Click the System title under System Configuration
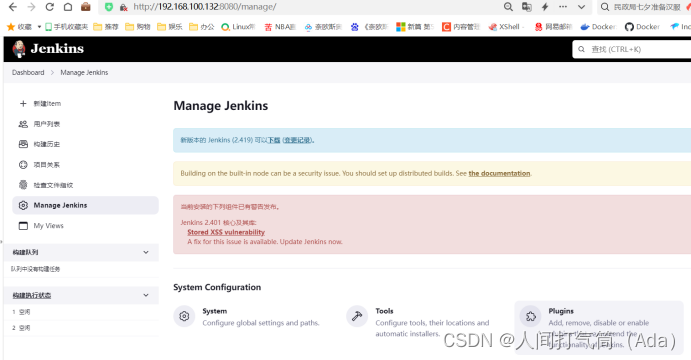Viewport: 691px width, 360px height. 215,311
